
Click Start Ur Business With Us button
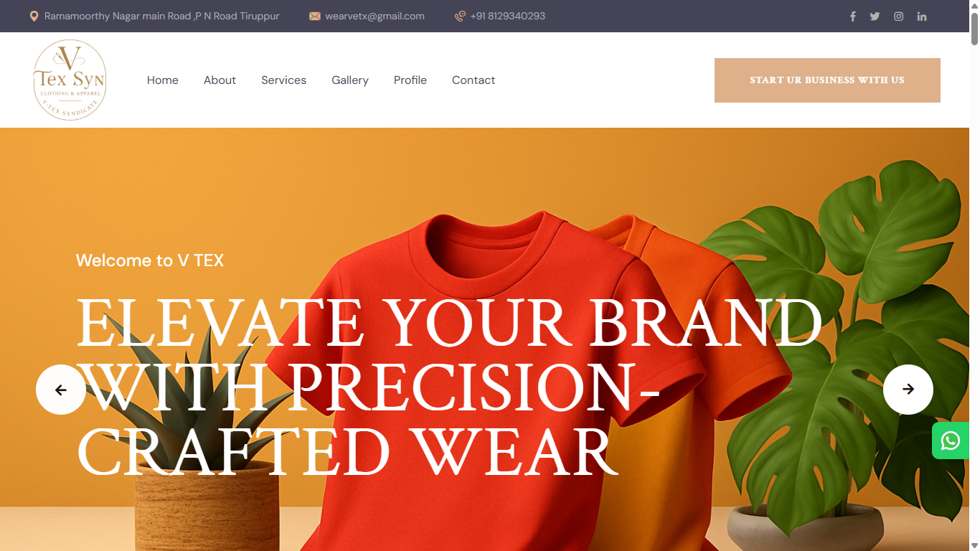827,80
